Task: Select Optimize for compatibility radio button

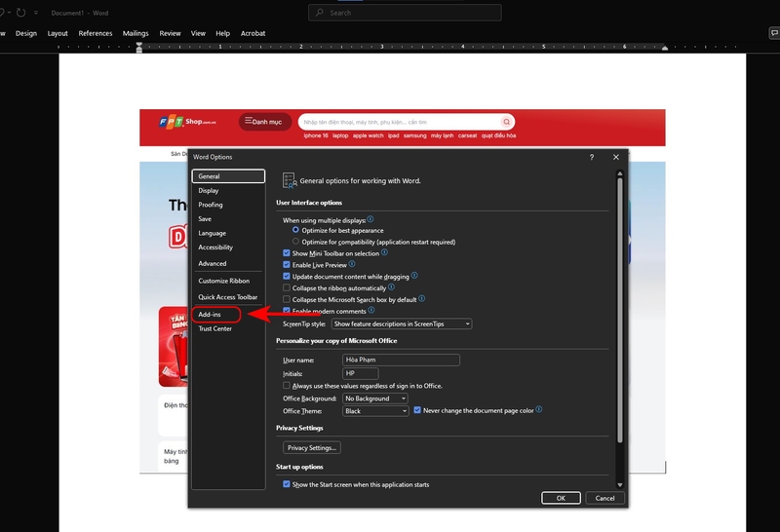Action: [295, 242]
